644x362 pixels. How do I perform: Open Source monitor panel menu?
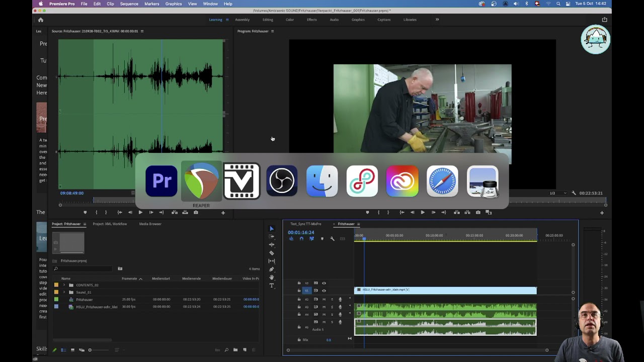(142, 31)
